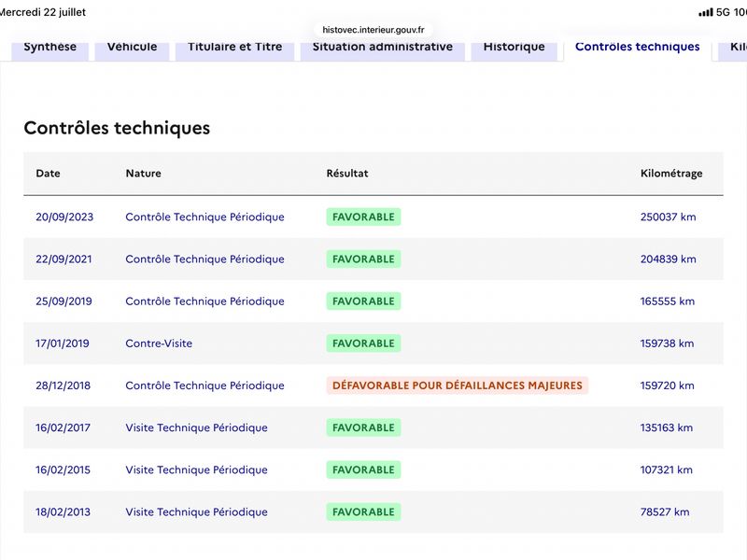Click Contrôle Technique Périodique for 28/12/2018
Viewport: 747px width, 560px height.
click(x=204, y=385)
